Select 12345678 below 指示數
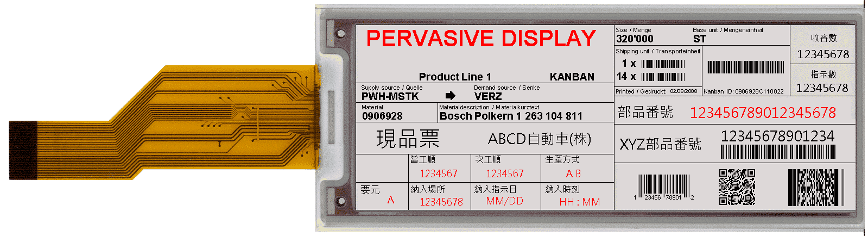Screen dimensions: 868x236 point(822,88)
